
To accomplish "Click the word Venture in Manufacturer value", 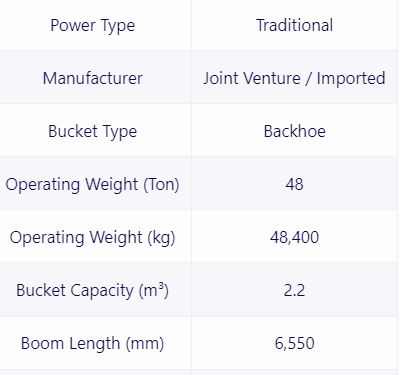I will 272,78.
